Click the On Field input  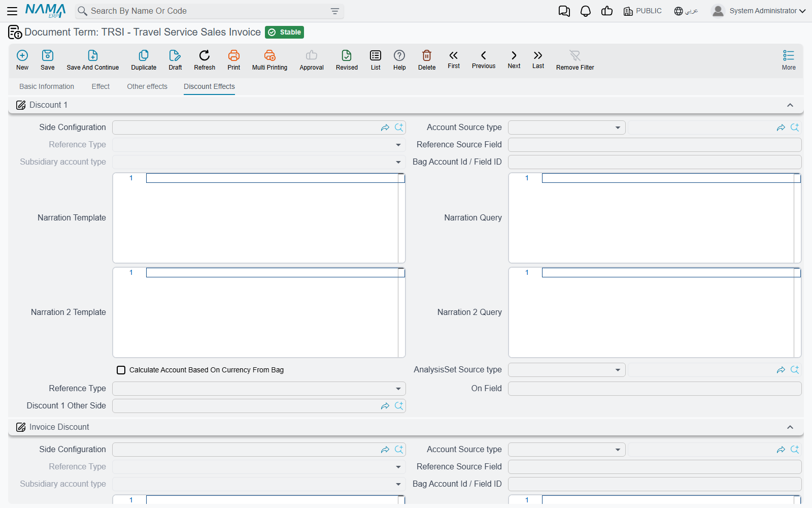(655, 389)
